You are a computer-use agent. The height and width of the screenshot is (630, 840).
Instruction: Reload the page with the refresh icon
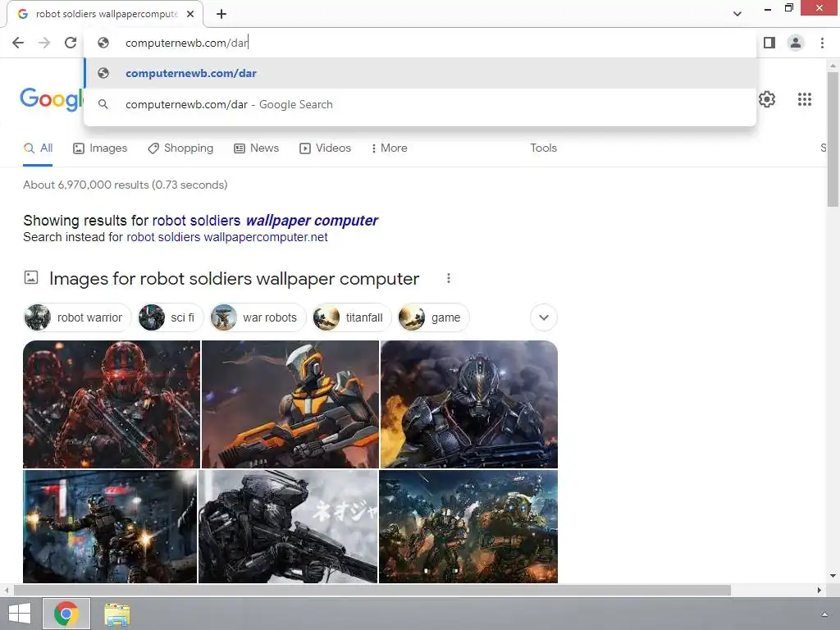click(71, 43)
